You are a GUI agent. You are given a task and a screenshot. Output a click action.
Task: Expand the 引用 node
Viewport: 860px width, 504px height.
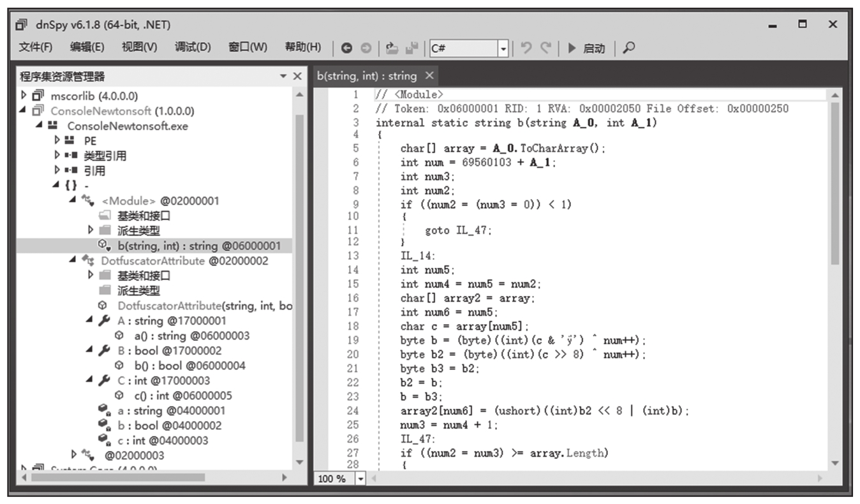click(x=57, y=170)
